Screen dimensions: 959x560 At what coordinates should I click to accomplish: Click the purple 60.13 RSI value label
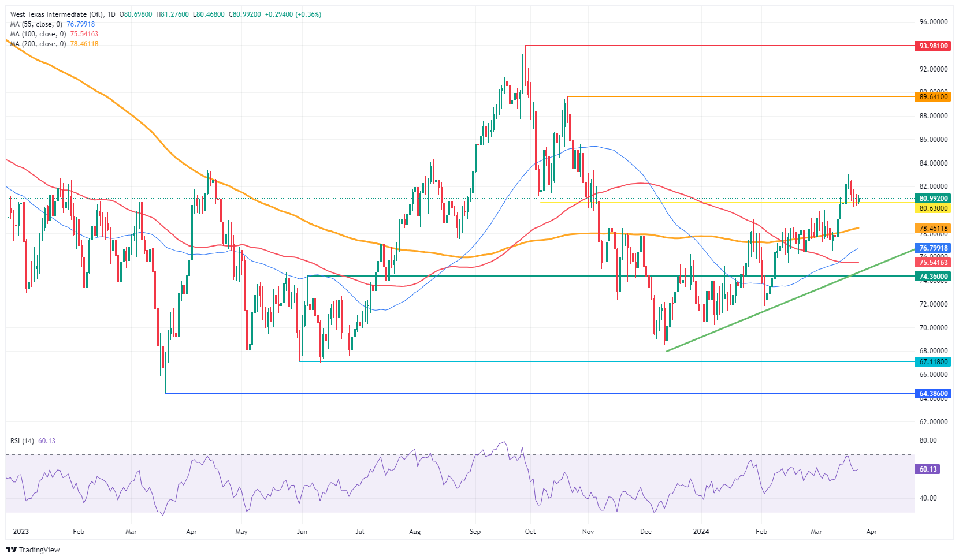pyautogui.click(x=928, y=469)
